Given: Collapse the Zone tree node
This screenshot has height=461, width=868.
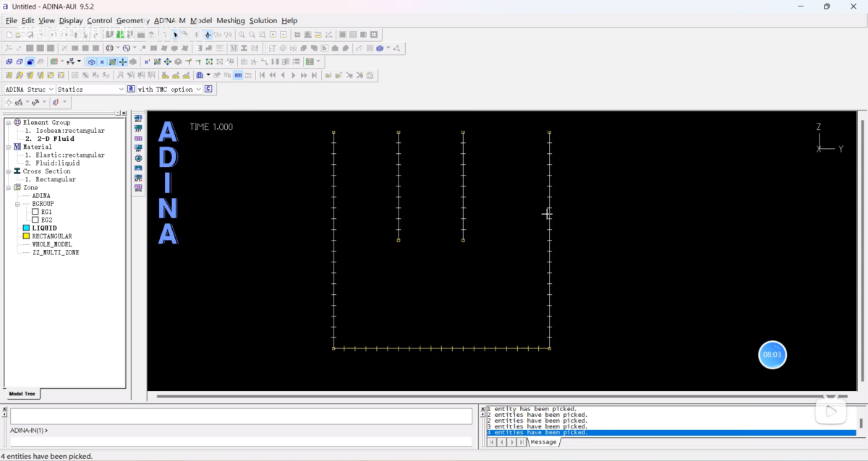Looking at the screenshot, I should [x=9, y=187].
